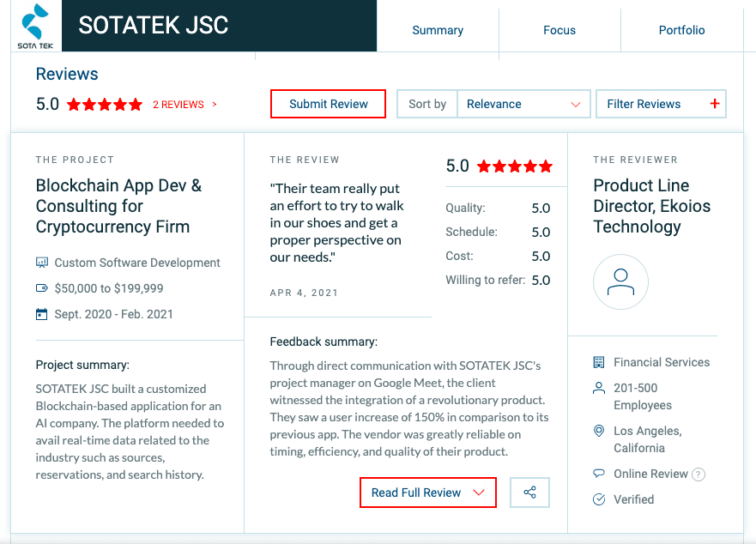Click the Custom Software Development monitor icon
The width and height of the screenshot is (756, 544).
point(41,263)
